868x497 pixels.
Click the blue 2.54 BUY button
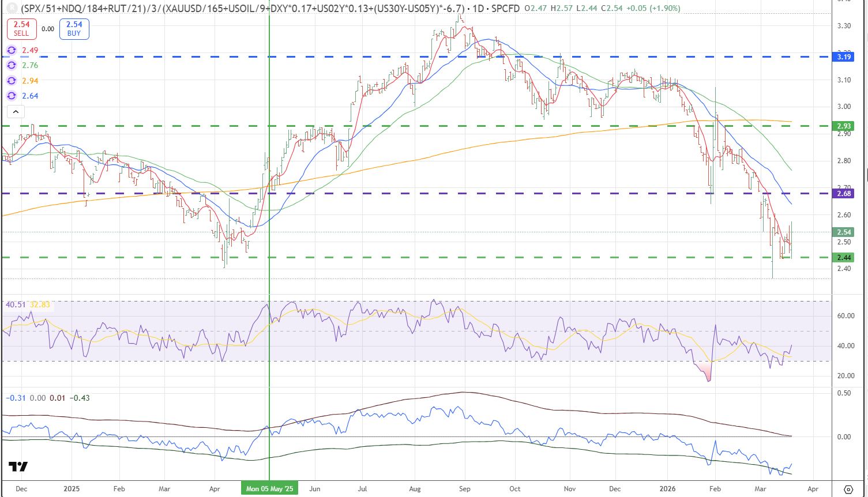(74, 28)
